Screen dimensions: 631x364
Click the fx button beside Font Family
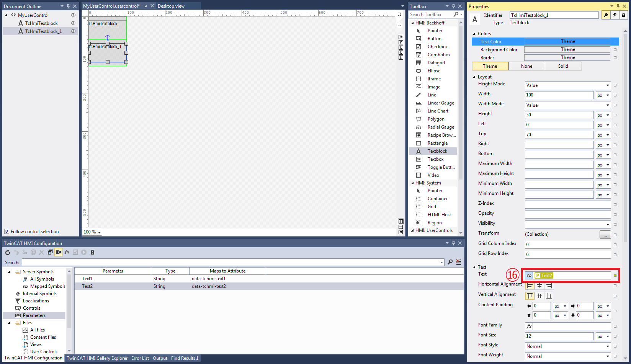pos(529,326)
